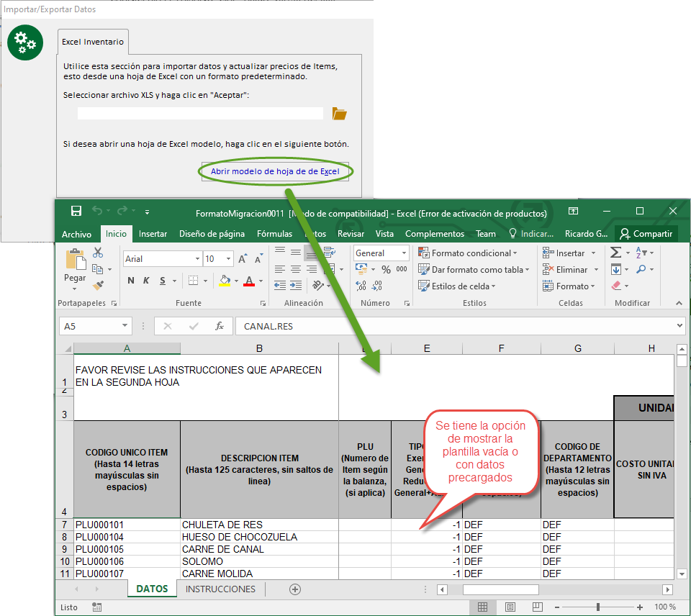Click the font color red swatch
Image resolution: width=691 pixels, height=616 pixels.
pyautogui.click(x=249, y=281)
